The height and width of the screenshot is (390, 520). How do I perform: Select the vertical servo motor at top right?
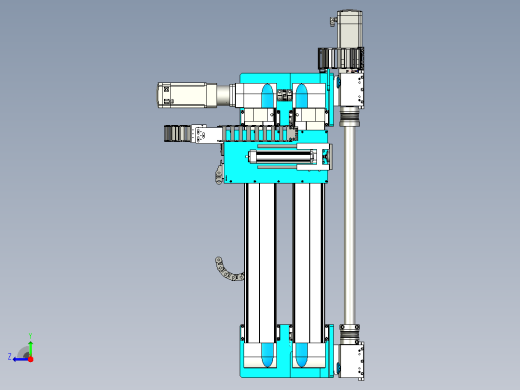[x=350, y=30]
